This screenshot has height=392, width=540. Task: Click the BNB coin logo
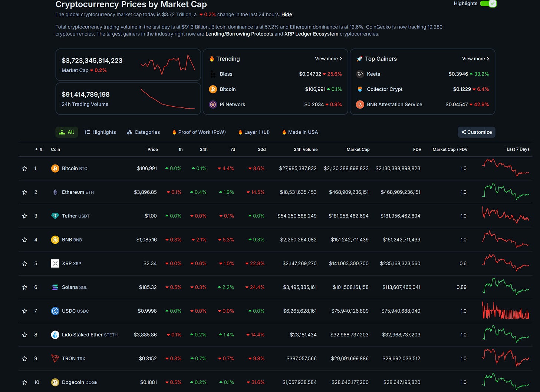[x=55, y=240]
